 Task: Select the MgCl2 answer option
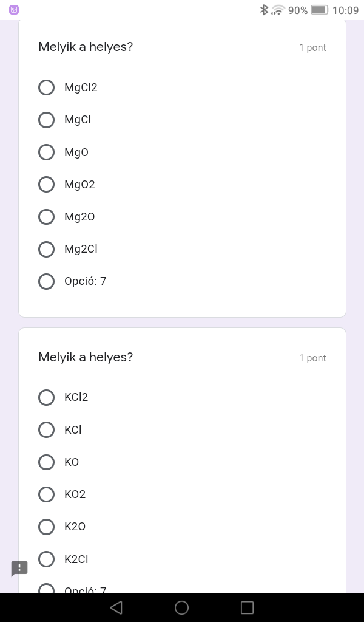tap(47, 87)
